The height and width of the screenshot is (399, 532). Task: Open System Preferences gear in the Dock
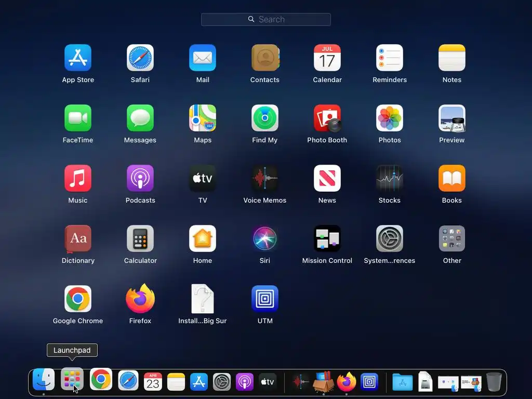tap(222, 382)
